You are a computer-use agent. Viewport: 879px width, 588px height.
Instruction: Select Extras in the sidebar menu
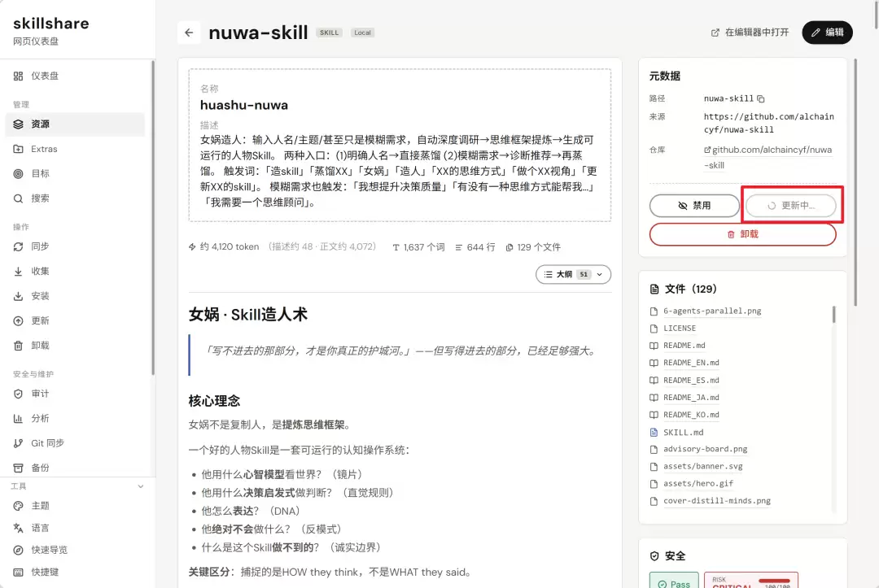click(x=75, y=149)
